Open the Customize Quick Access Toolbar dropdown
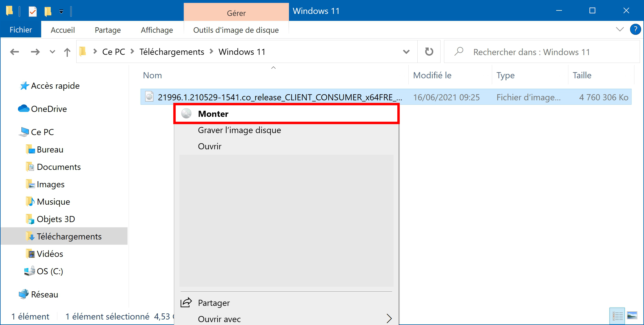Viewport: 644px width, 325px height. click(61, 12)
